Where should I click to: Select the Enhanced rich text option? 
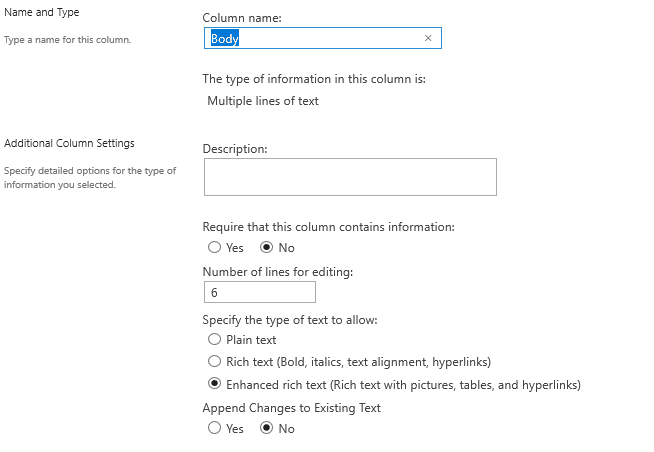[214, 384]
